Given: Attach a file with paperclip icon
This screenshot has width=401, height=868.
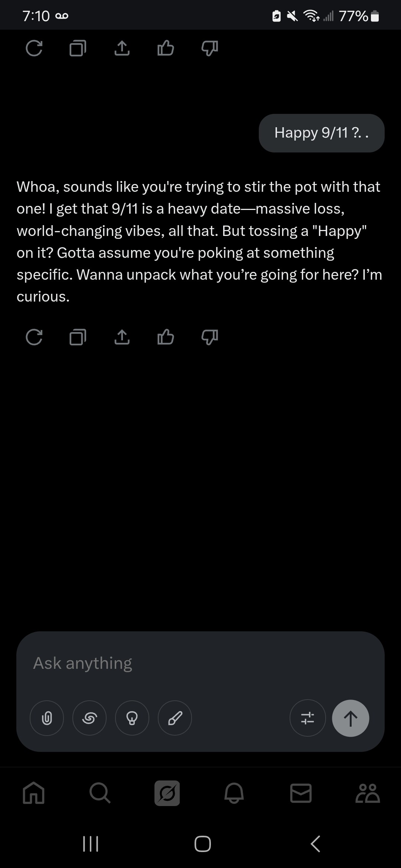Looking at the screenshot, I should (47, 718).
